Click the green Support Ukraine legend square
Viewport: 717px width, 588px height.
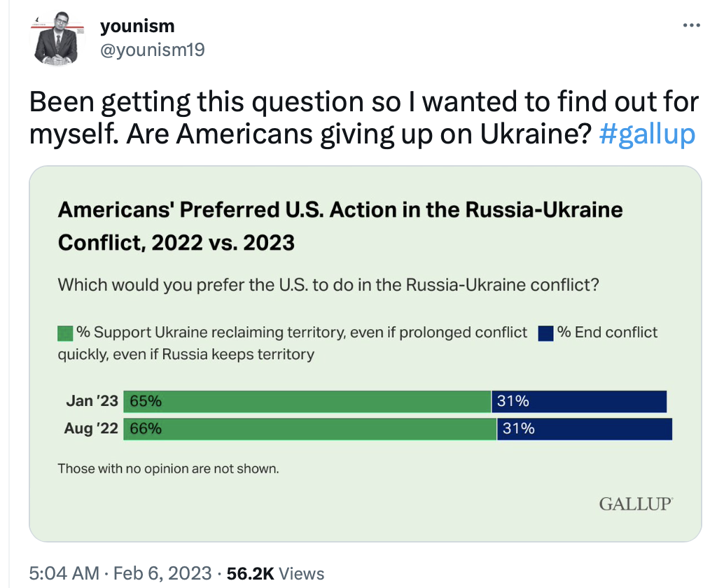(x=66, y=332)
